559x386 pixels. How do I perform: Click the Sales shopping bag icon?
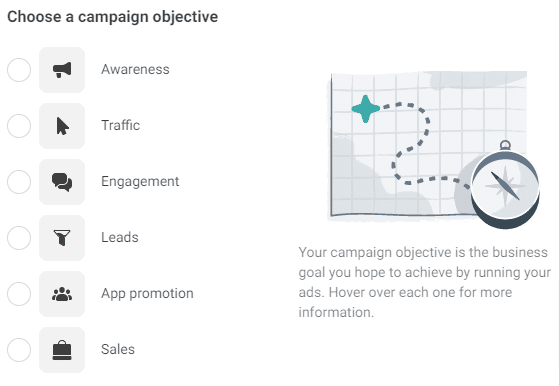tap(62, 350)
